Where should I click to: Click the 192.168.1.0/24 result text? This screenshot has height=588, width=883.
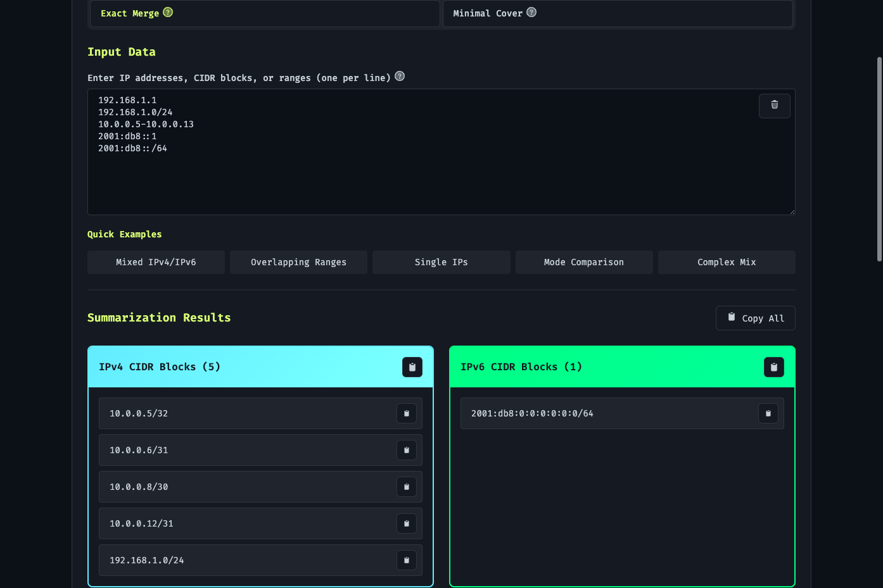click(x=147, y=560)
